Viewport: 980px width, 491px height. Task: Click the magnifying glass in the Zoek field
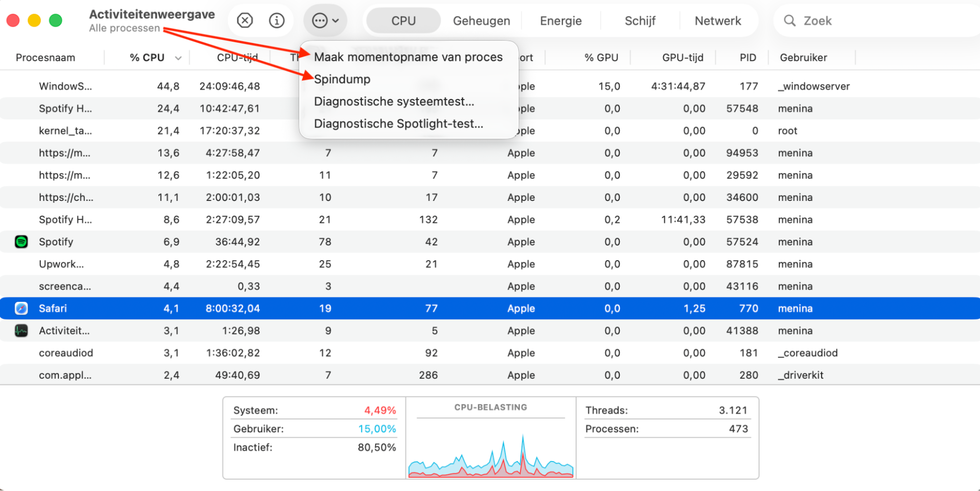coord(789,21)
